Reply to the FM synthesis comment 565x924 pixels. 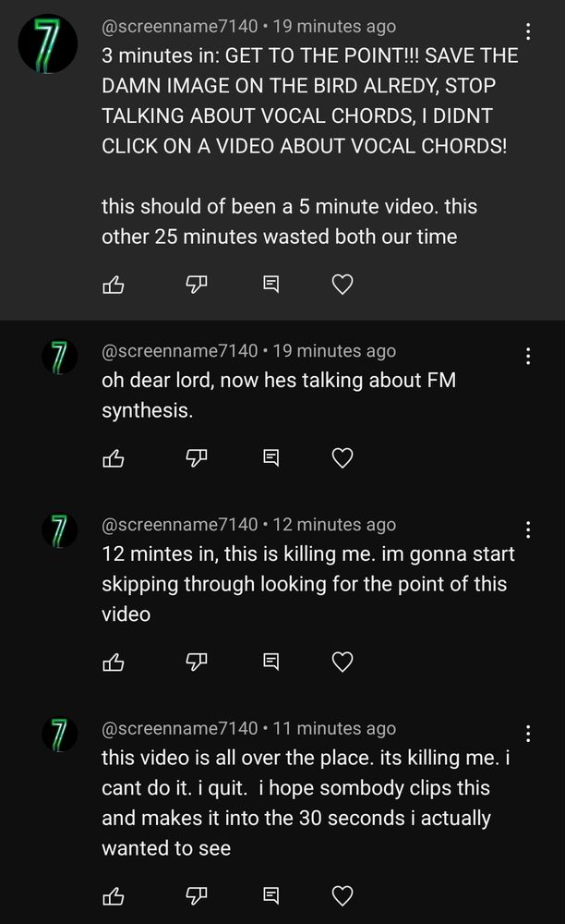point(270,458)
